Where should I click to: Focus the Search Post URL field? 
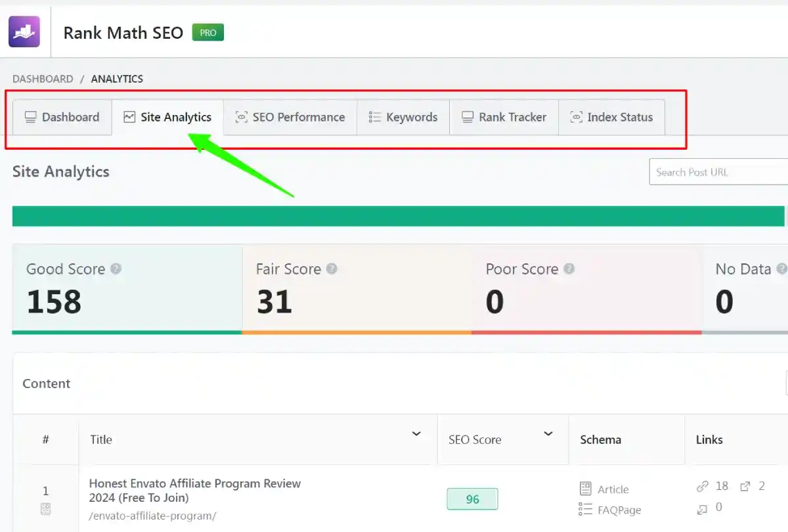pos(718,172)
